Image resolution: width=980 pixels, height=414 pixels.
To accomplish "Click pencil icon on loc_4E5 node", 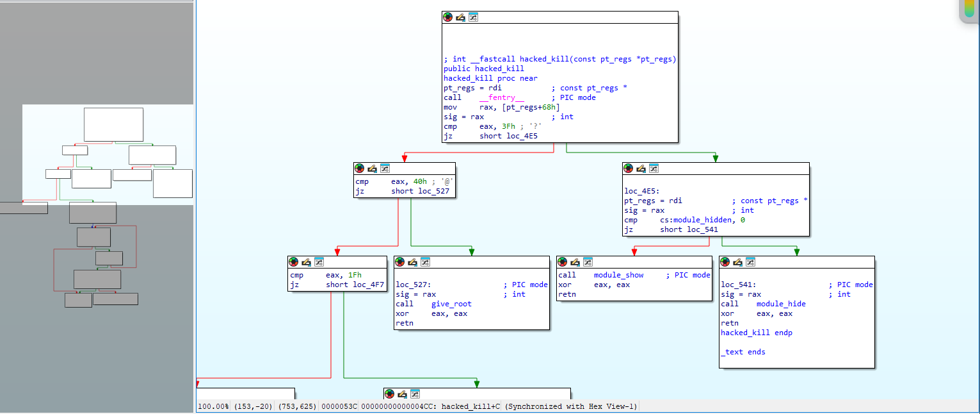I will 641,169.
